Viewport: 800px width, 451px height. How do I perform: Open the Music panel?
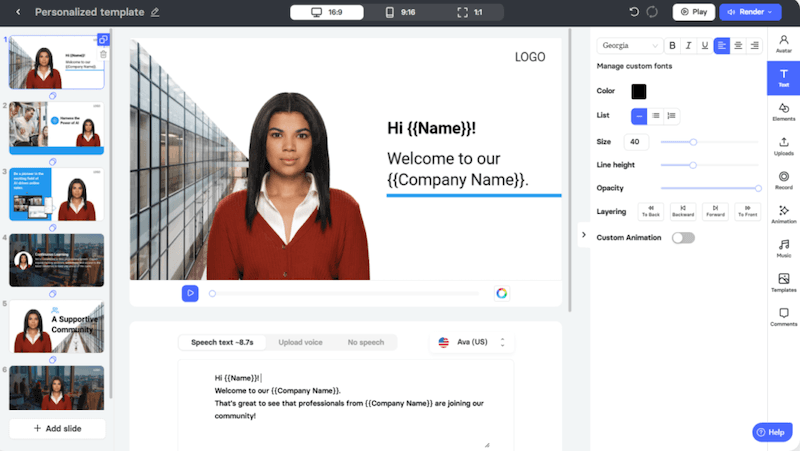click(x=783, y=248)
